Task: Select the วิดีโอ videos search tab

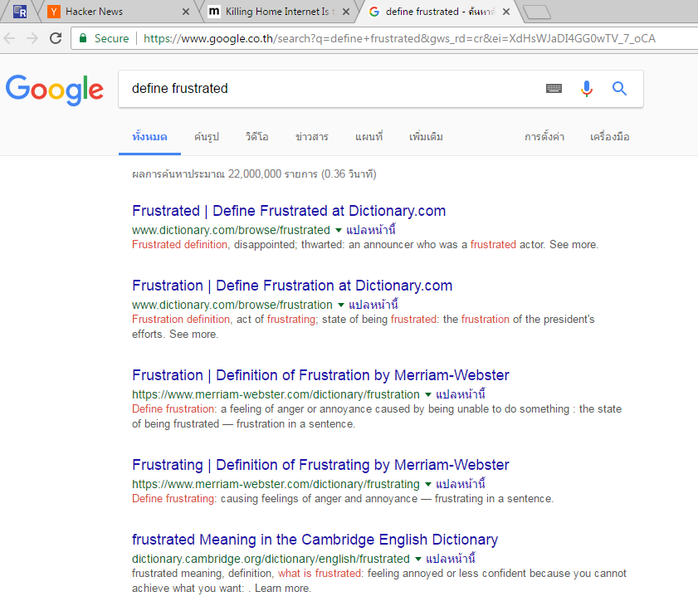Action: click(256, 137)
